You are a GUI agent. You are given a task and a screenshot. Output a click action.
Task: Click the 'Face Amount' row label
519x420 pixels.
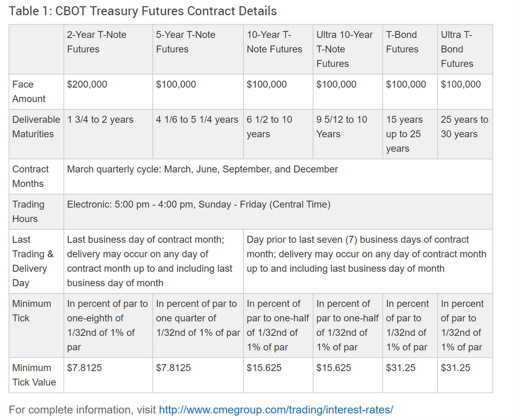(x=36, y=92)
